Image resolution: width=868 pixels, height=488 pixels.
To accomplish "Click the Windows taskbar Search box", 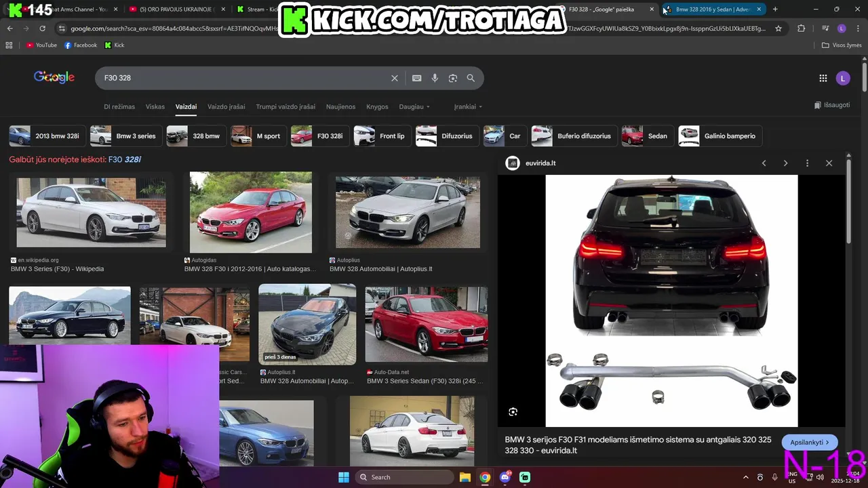I will click(x=404, y=477).
